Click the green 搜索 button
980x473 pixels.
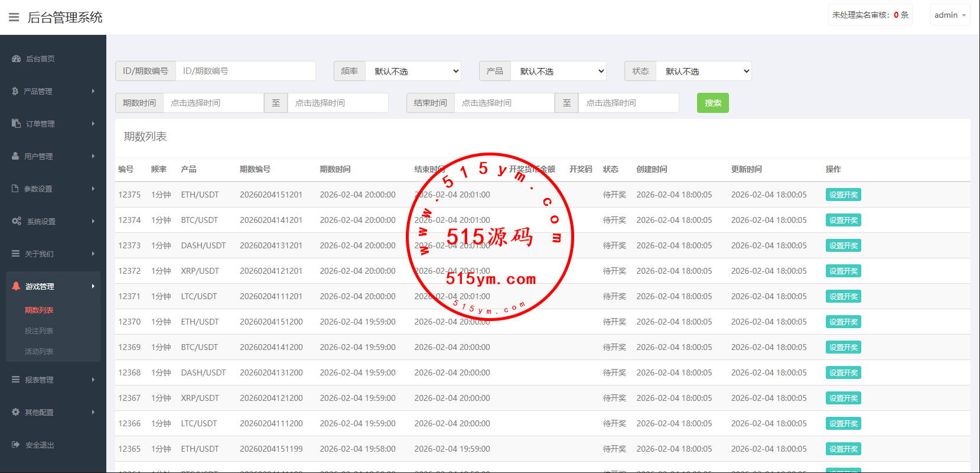(x=712, y=103)
